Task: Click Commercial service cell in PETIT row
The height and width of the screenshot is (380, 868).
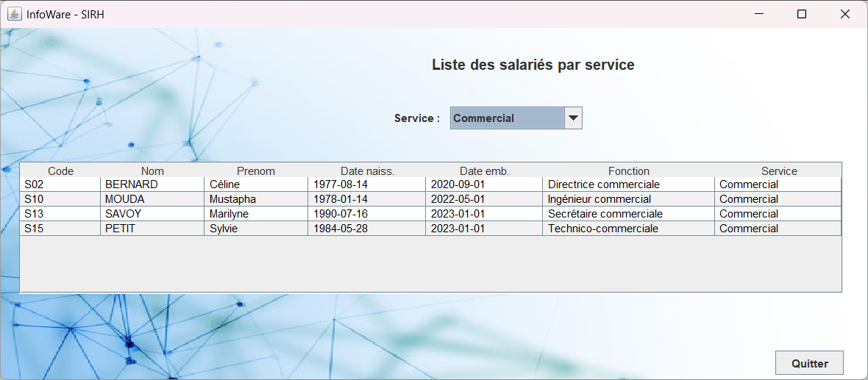Action: [778, 229]
